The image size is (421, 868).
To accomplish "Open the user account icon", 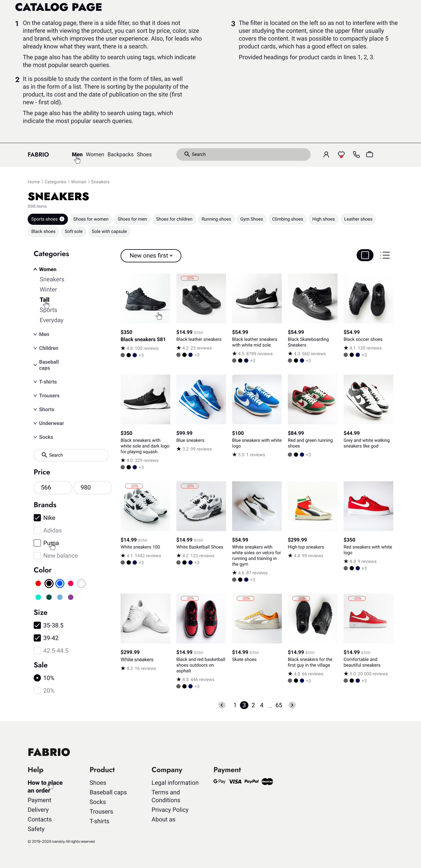I will pos(326,154).
